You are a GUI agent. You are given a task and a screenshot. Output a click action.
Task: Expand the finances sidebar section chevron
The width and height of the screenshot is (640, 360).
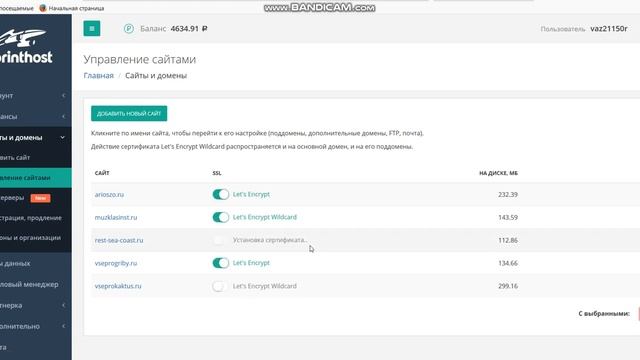63,116
